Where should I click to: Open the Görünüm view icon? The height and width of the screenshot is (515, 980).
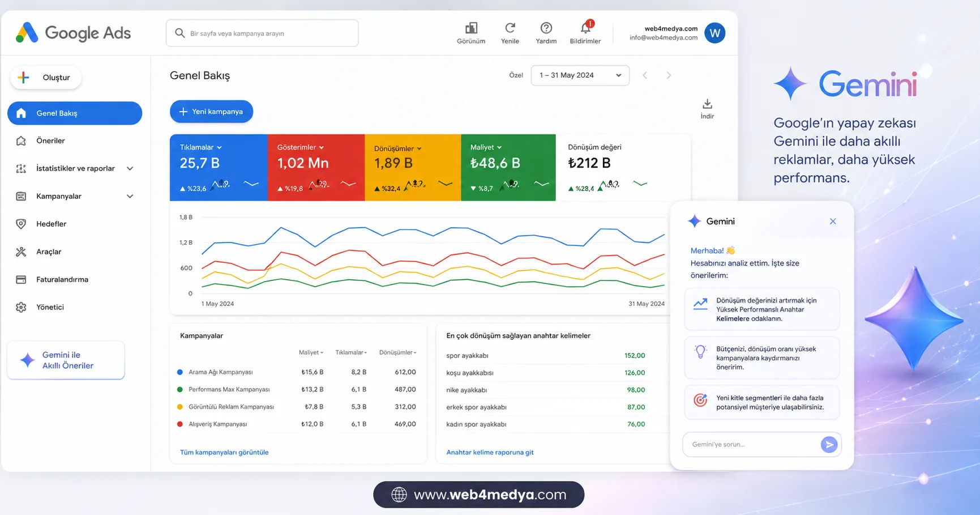click(471, 28)
